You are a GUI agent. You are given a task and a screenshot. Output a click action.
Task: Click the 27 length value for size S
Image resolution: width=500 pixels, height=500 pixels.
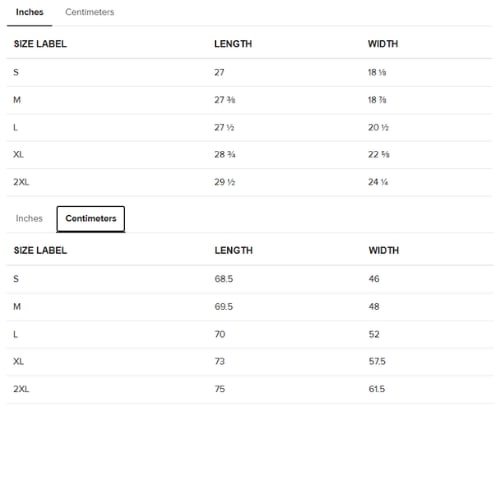click(219, 73)
